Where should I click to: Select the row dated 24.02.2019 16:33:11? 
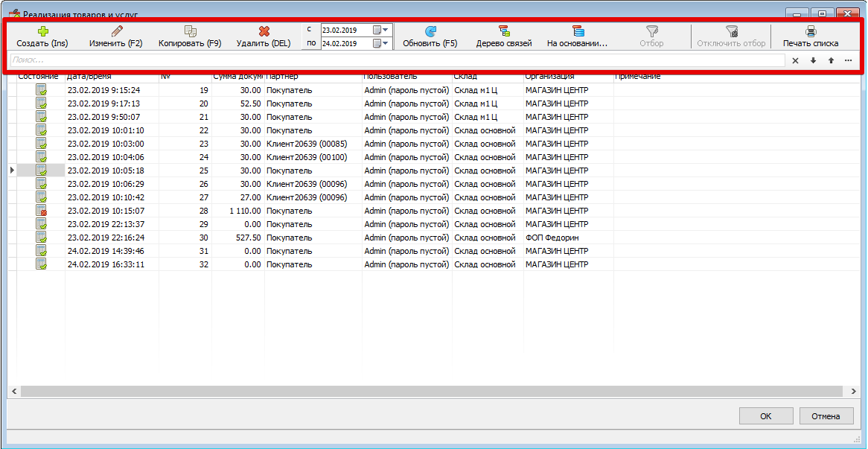click(x=435, y=264)
